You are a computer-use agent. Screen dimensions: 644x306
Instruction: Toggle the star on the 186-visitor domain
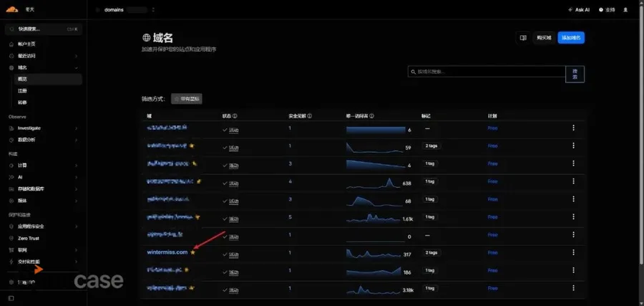coord(187,270)
